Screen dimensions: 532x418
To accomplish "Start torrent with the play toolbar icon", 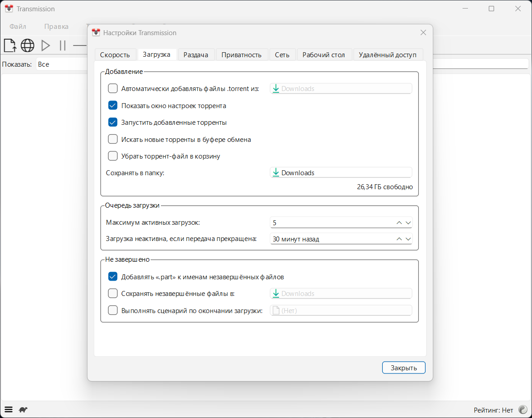I will point(46,45).
